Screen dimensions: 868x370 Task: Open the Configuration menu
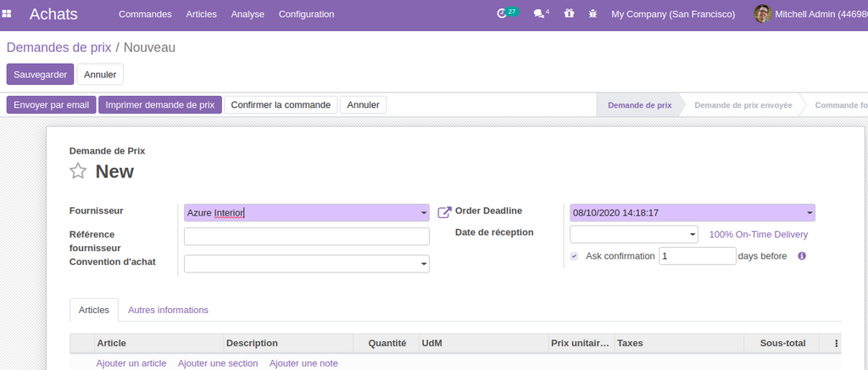(x=306, y=14)
